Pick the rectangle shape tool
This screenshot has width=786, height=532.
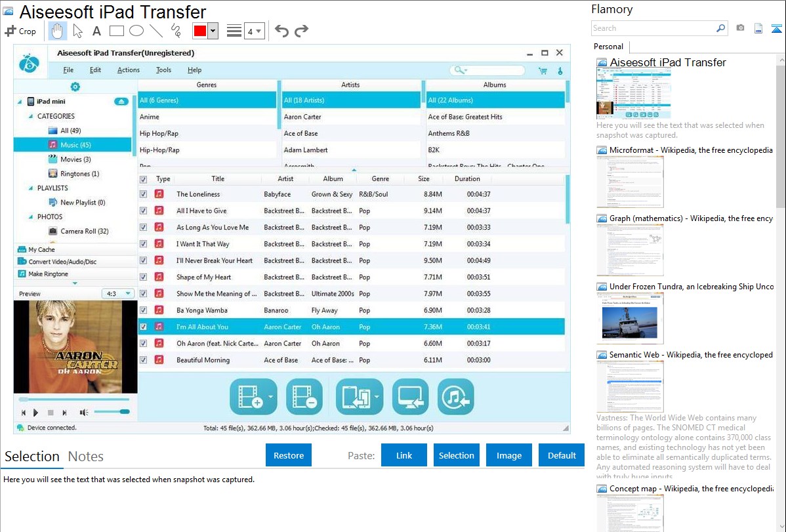(116, 31)
